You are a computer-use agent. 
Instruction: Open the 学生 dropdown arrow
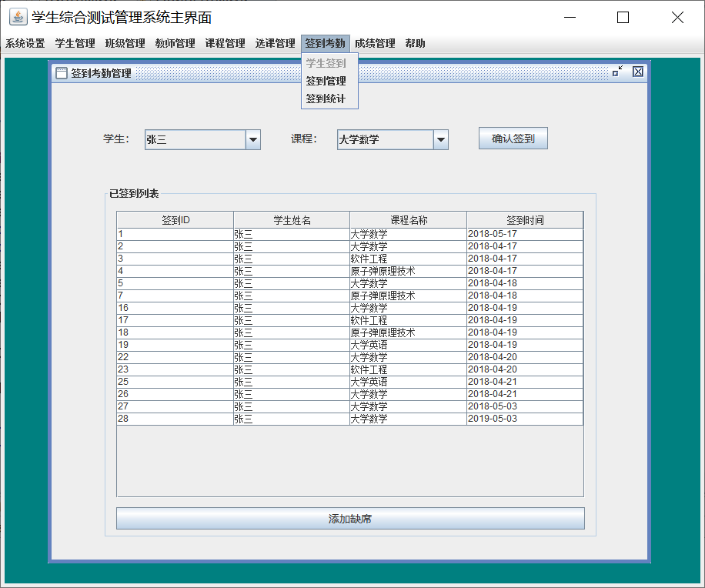tap(253, 140)
